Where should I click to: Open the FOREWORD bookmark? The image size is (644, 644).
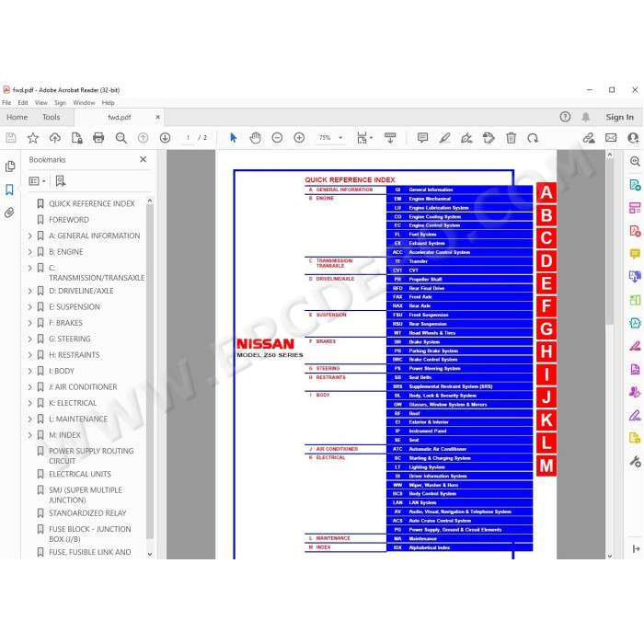pos(69,220)
